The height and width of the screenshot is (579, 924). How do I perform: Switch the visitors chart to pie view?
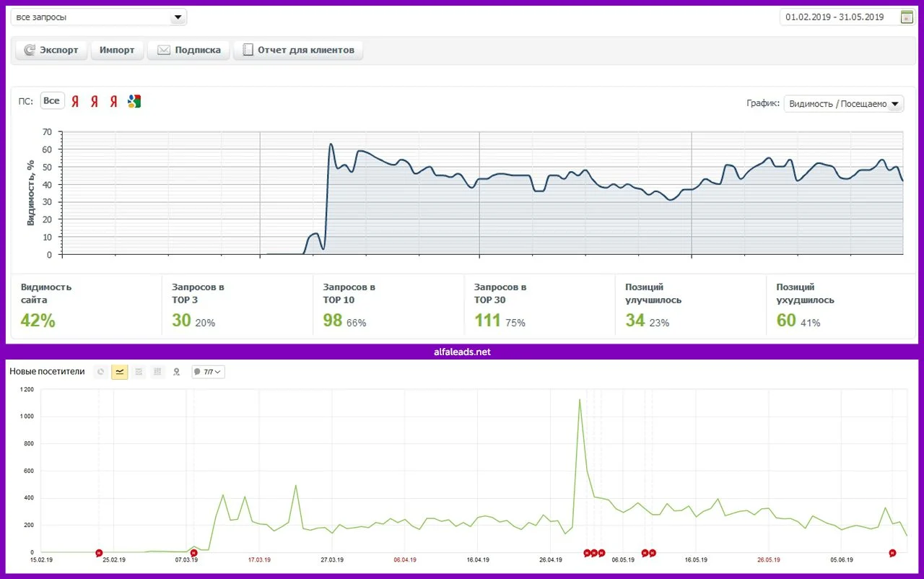pos(101,372)
